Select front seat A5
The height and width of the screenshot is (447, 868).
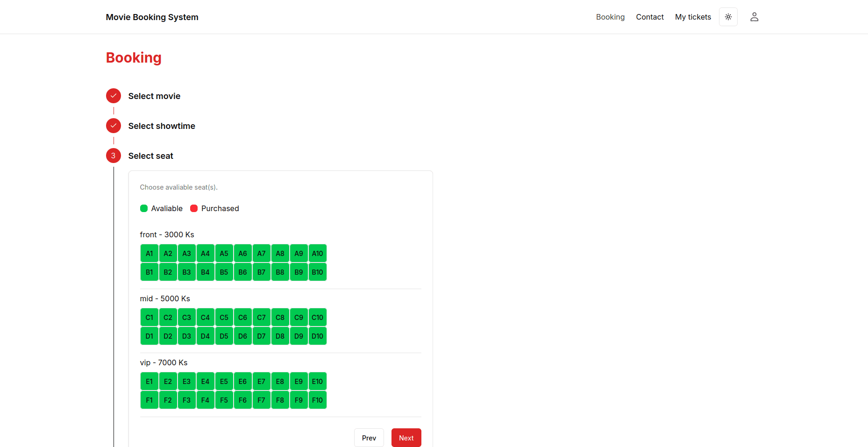(224, 253)
